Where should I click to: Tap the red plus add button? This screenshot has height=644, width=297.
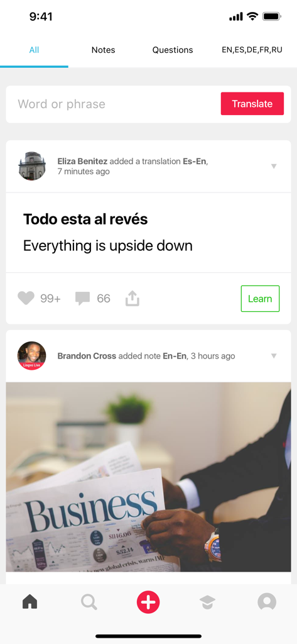click(x=148, y=602)
